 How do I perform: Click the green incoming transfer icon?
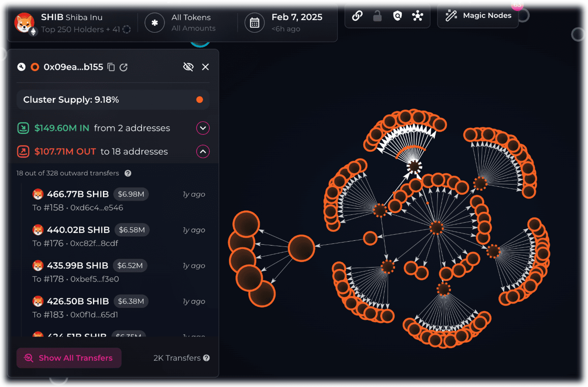pos(23,128)
